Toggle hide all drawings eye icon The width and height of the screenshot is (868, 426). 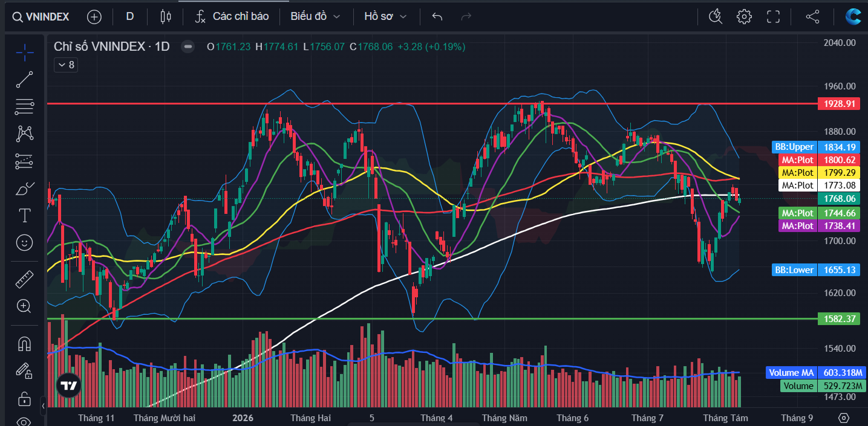(x=25, y=421)
